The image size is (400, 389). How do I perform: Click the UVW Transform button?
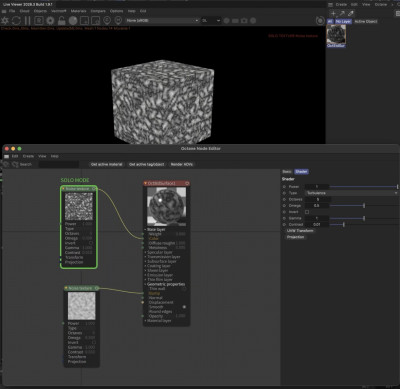(300, 231)
